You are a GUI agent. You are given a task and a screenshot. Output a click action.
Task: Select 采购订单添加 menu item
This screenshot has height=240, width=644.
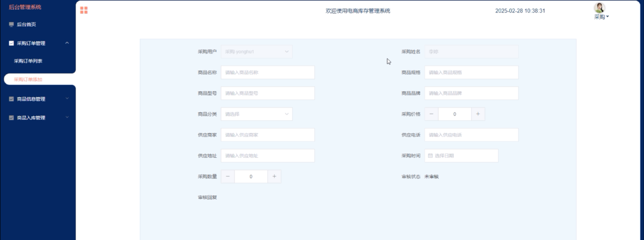(x=28, y=79)
